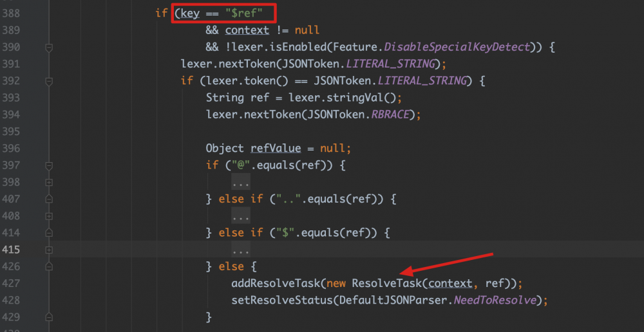This screenshot has height=332, width=644.
Task: Expand the folded '...' placeholder under the ".." check
Action: click(x=241, y=216)
